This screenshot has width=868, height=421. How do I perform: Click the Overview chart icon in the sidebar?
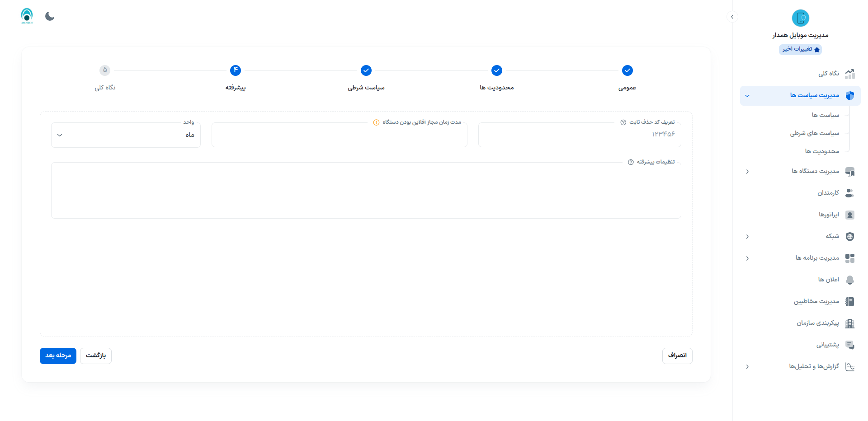(x=849, y=74)
